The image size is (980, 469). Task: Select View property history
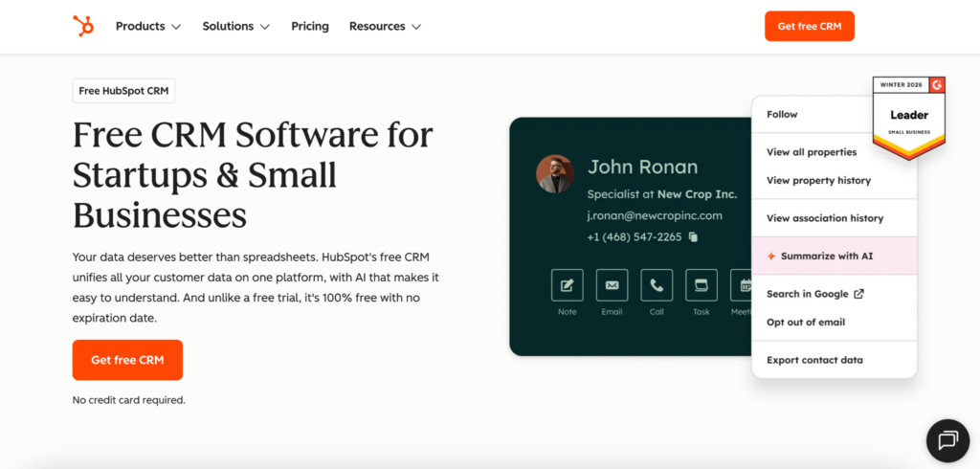click(x=818, y=180)
